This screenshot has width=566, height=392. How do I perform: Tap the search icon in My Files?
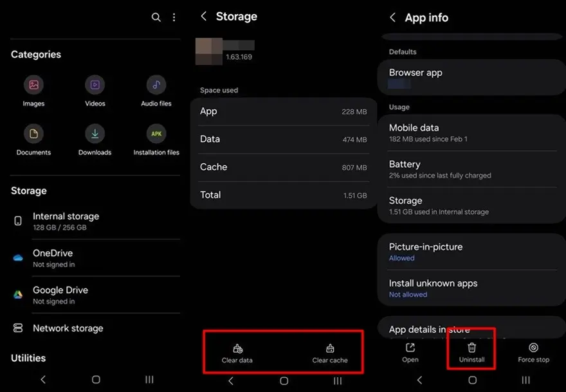pos(156,17)
